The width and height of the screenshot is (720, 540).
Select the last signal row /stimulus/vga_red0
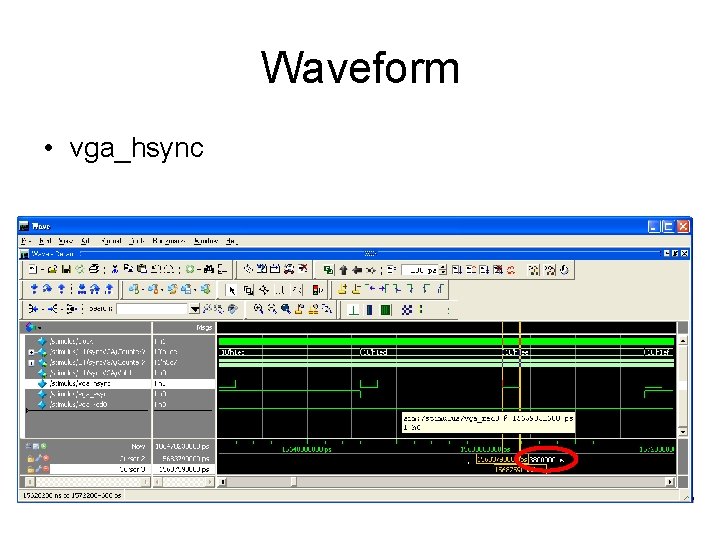[88, 405]
